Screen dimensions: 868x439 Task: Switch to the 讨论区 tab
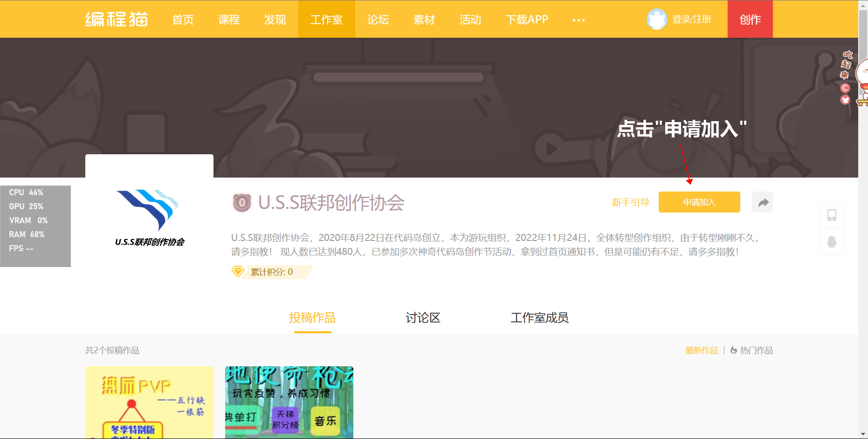pyautogui.click(x=423, y=318)
